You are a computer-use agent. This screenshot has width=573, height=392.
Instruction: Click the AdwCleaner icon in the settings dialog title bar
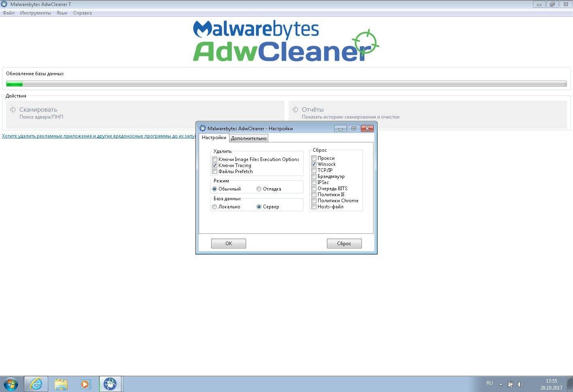(203, 128)
